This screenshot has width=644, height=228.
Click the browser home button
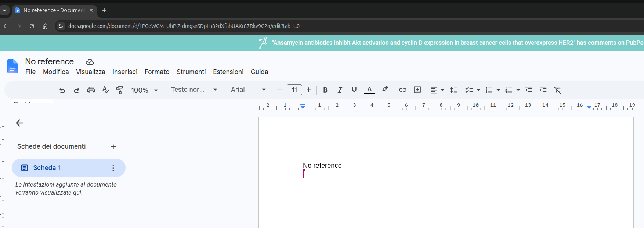pos(45,26)
